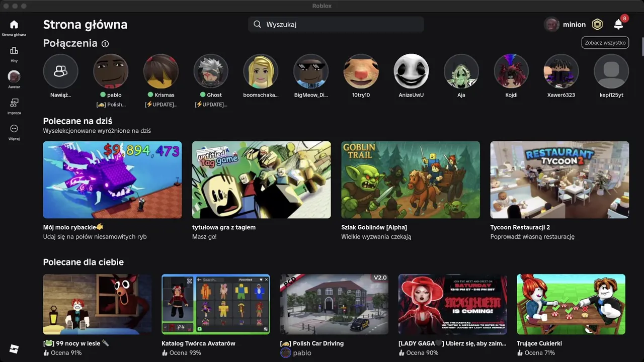This screenshot has height=362, width=644.
Task: Click the Połączenia info icon
Action: (105, 44)
